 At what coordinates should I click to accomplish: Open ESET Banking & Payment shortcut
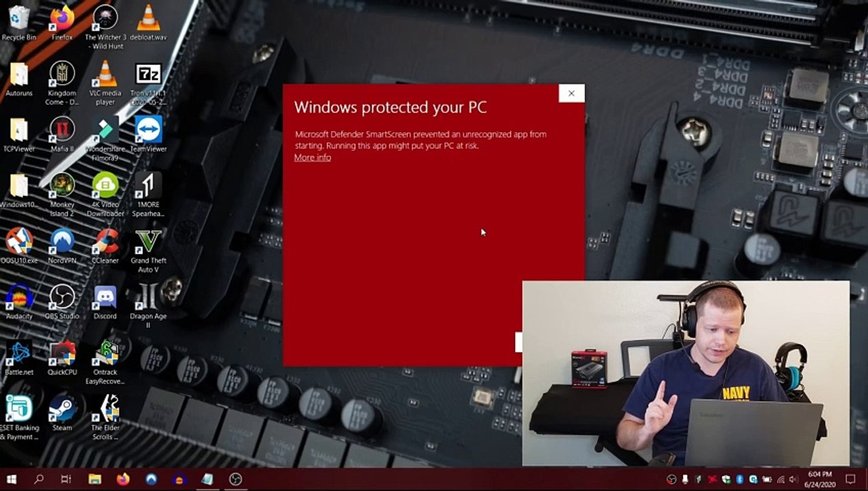point(19,419)
